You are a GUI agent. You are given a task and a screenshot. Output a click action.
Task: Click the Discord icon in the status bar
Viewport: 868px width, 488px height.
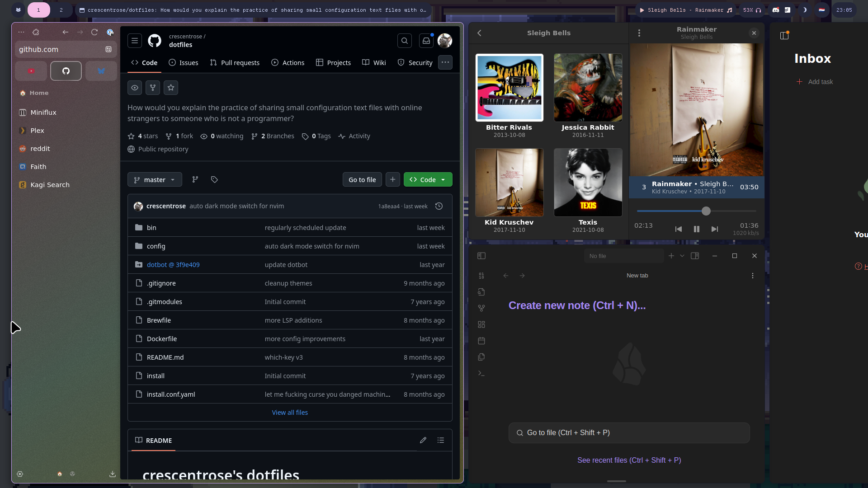(776, 9)
